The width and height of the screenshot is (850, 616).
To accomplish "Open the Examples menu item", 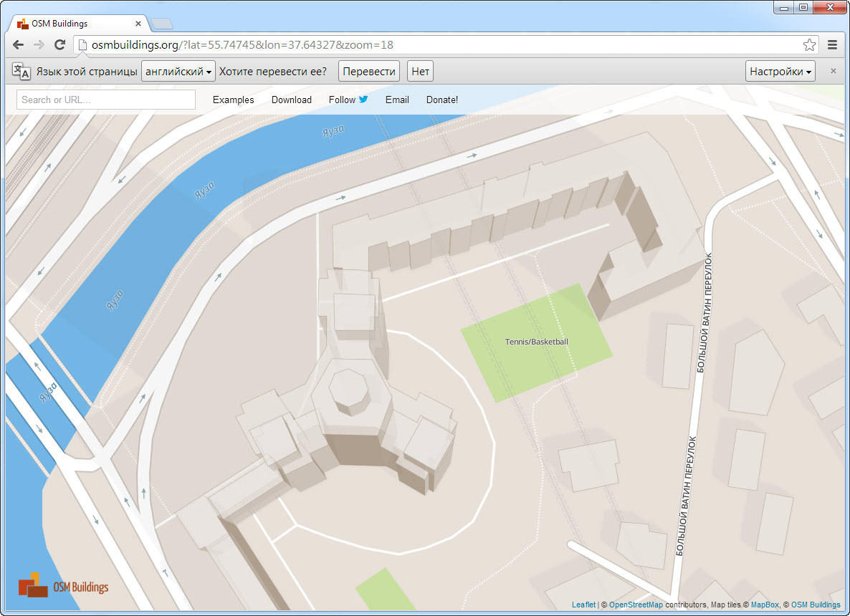I will pyautogui.click(x=233, y=100).
